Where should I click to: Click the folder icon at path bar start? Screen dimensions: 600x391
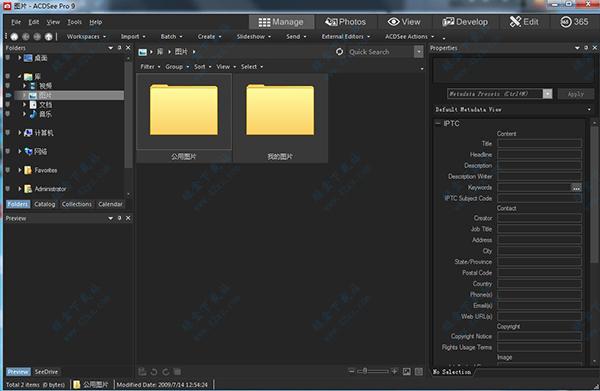(x=143, y=52)
